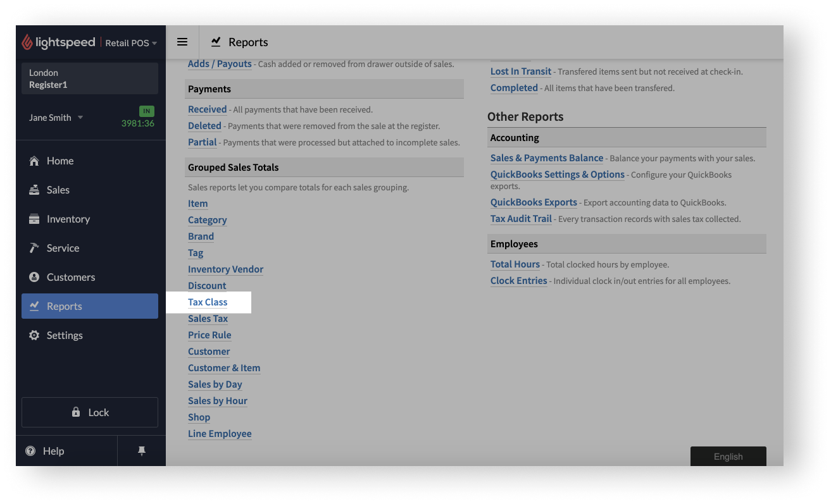Click the Lightspeed flame logo
The width and height of the screenshot is (831, 504).
(x=27, y=42)
